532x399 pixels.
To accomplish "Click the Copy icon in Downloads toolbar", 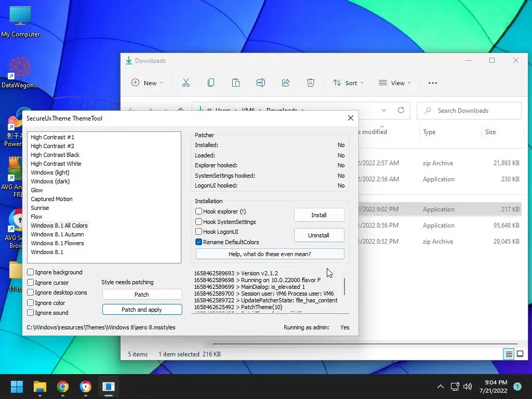I will tap(211, 83).
